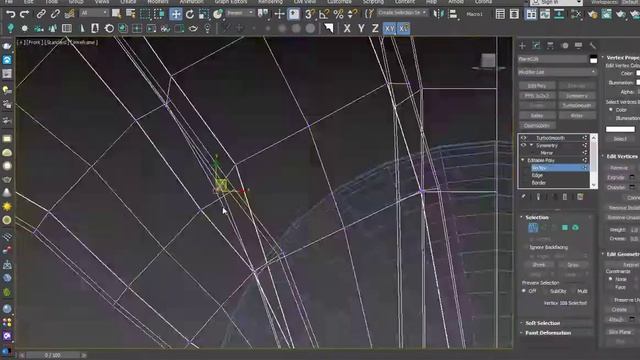Collapse the Editable Poly sub-object tree

[x=523, y=160]
